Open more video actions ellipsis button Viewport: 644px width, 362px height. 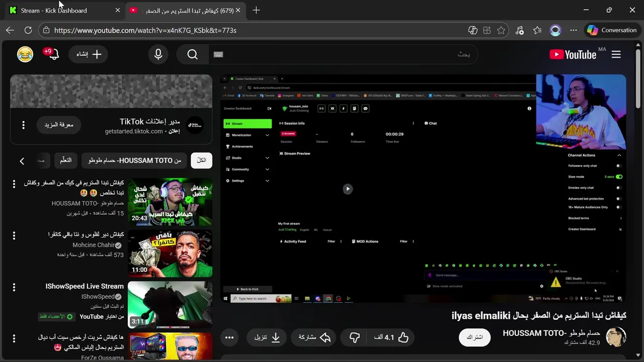coord(229,337)
